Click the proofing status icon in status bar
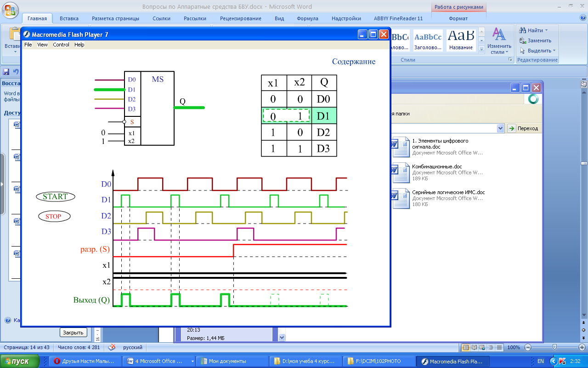This screenshot has width=588, height=368. click(x=112, y=347)
